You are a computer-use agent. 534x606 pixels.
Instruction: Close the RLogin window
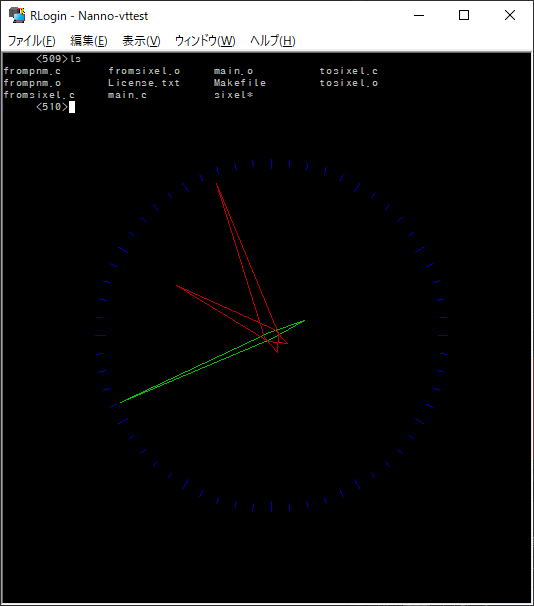(510, 15)
